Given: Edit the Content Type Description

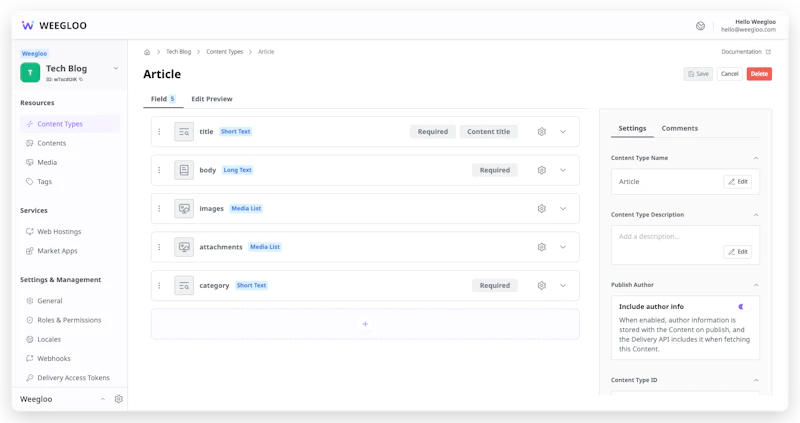Looking at the screenshot, I should (738, 252).
